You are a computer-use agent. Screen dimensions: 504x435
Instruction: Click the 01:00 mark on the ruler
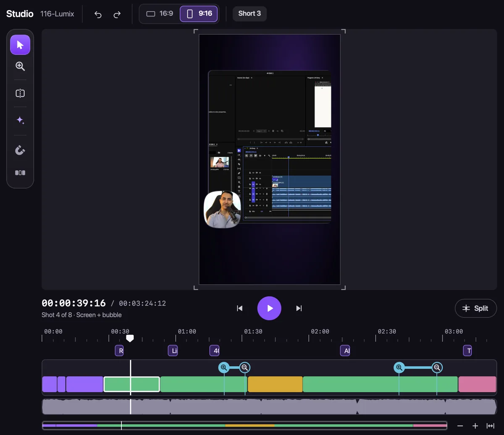pos(187,332)
